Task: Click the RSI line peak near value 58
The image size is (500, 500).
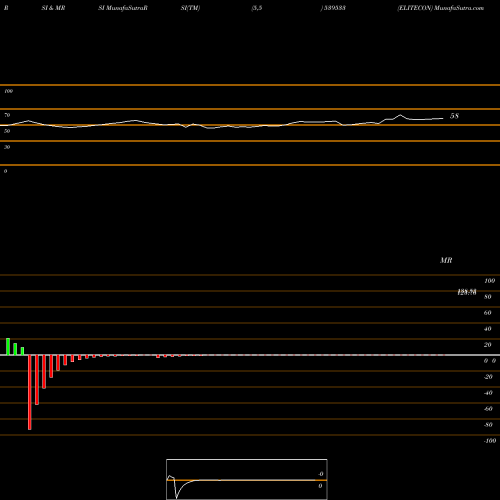Action: click(400, 115)
